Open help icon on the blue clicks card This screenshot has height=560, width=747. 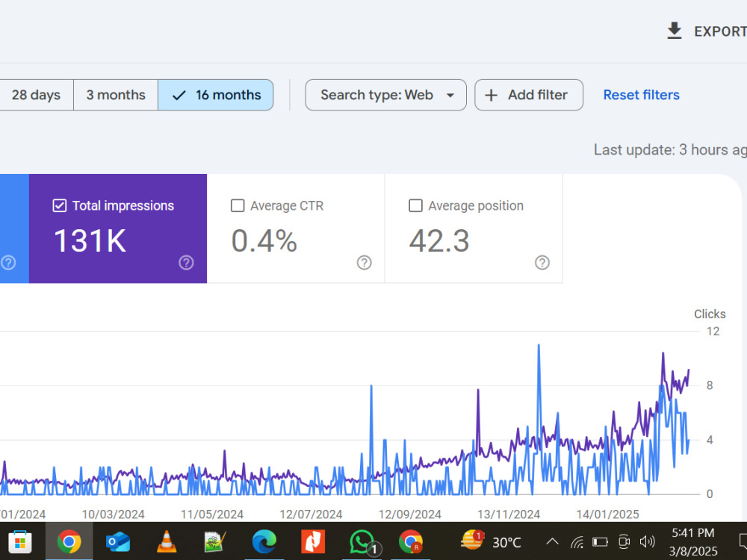[8, 262]
